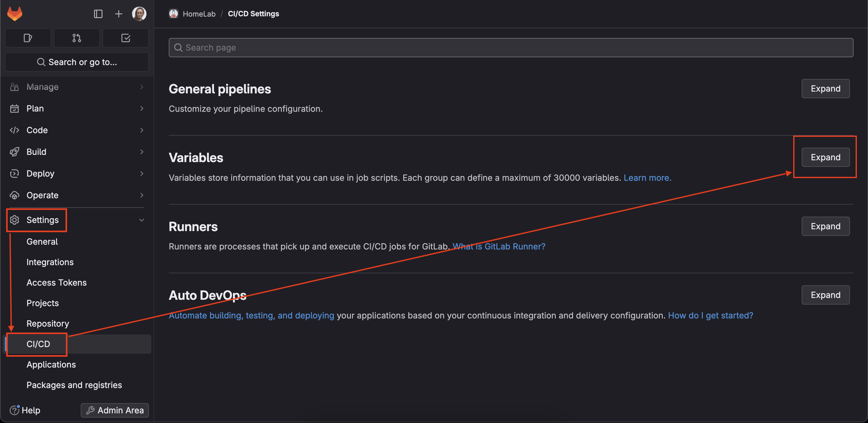Toggle the sidebar collapse icon
The width and height of the screenshot is (868, 423).
pos(98,14)
